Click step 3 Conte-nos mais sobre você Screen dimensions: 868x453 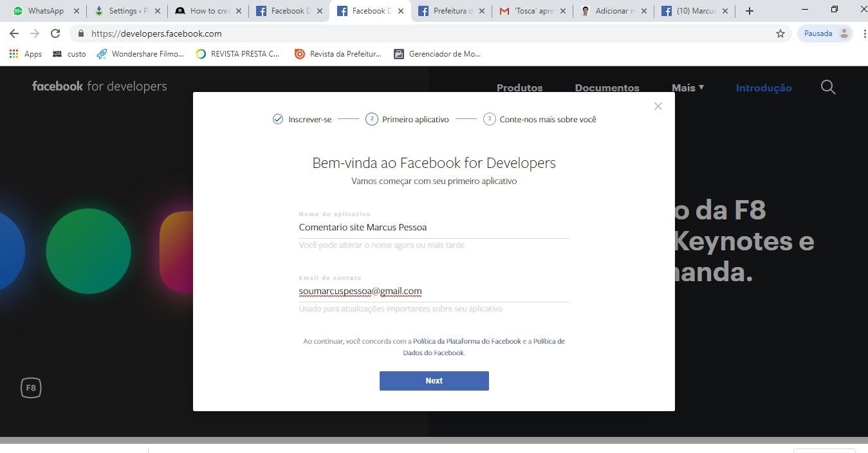coord(540,119)
